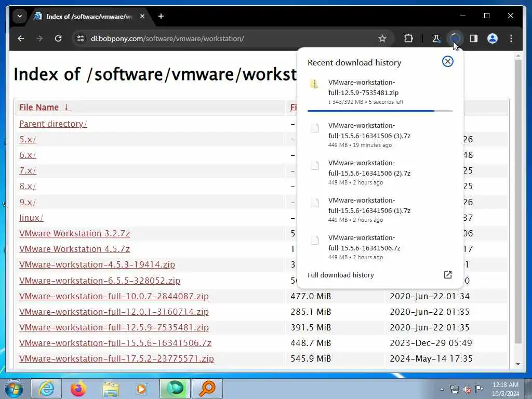This screenshot has width=532, height=399.
Task: Select the Index of /software/vmware tab
Action: point(89,16)
